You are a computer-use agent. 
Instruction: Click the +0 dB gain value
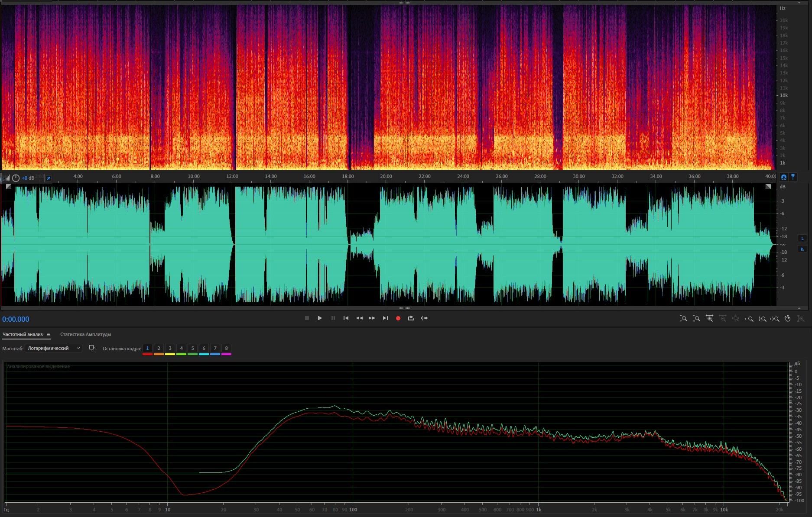click(28, 178)
